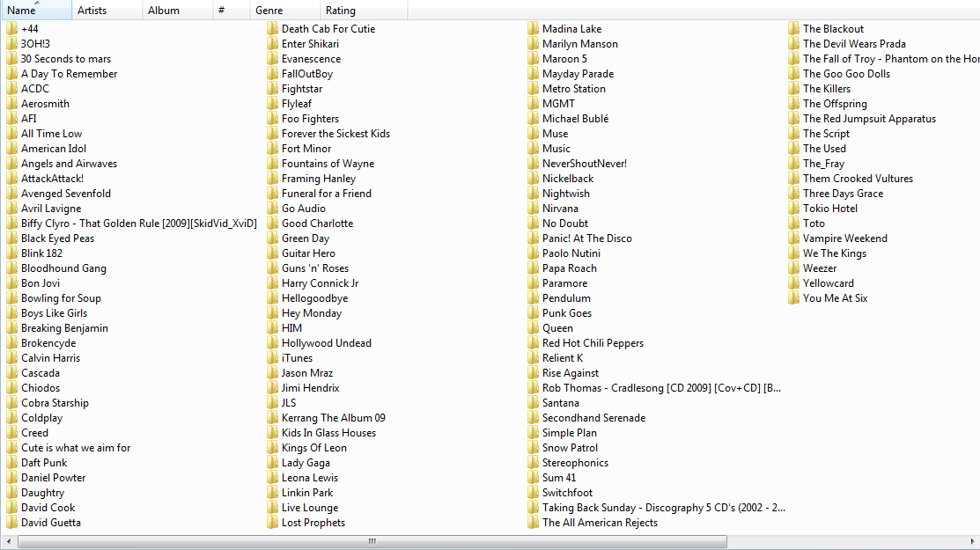This screenshot has height=550, width=980.
Task: Select the A Day To Remember name
Action: tap(69, 74)
